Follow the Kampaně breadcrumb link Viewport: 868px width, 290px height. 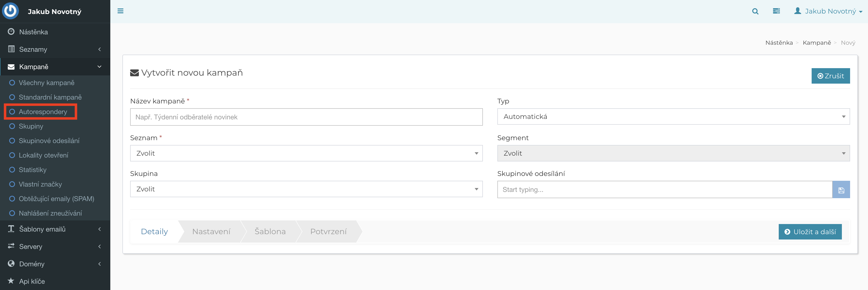tap(817, 43)
